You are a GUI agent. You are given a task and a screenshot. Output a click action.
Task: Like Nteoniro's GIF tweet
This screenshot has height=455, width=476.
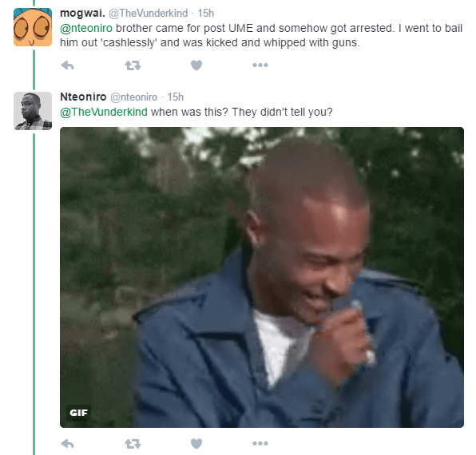[x=196, y=444]
